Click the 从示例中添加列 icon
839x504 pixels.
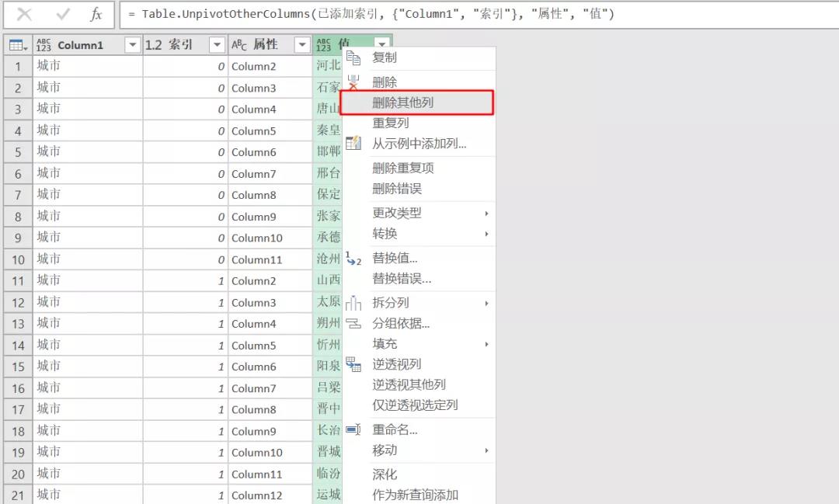(354, 143)
